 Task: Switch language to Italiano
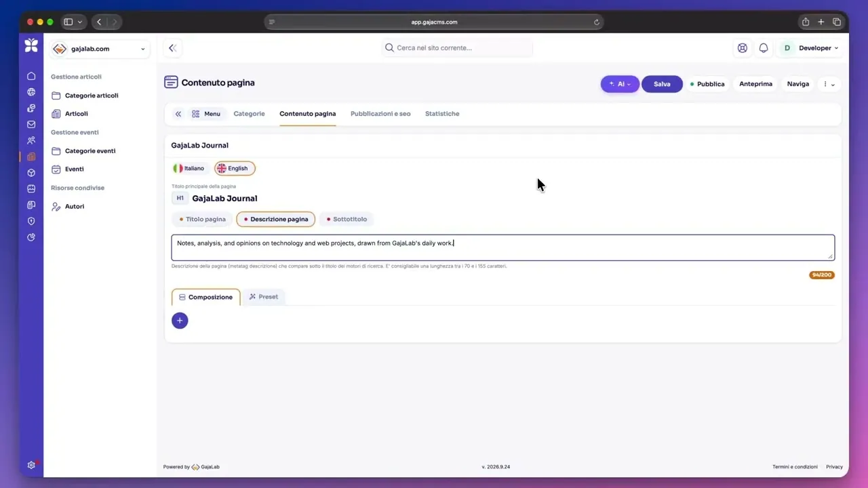[189, 168]
